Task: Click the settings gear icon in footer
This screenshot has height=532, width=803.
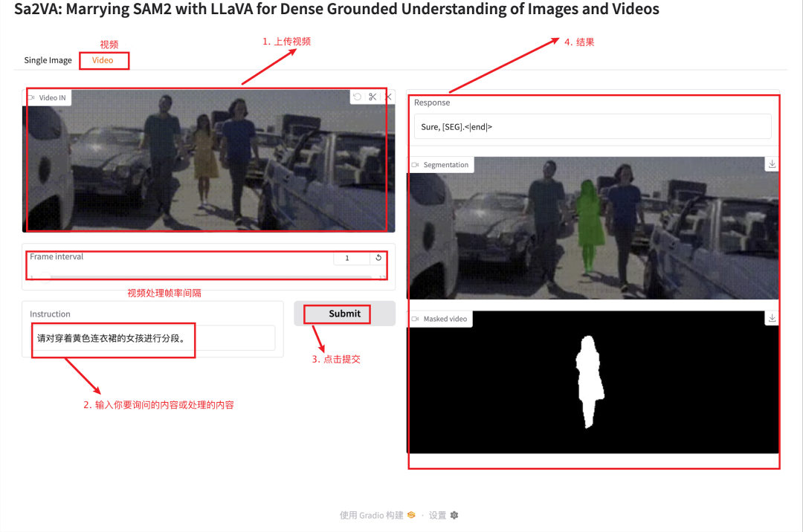Action: point(454,515)
